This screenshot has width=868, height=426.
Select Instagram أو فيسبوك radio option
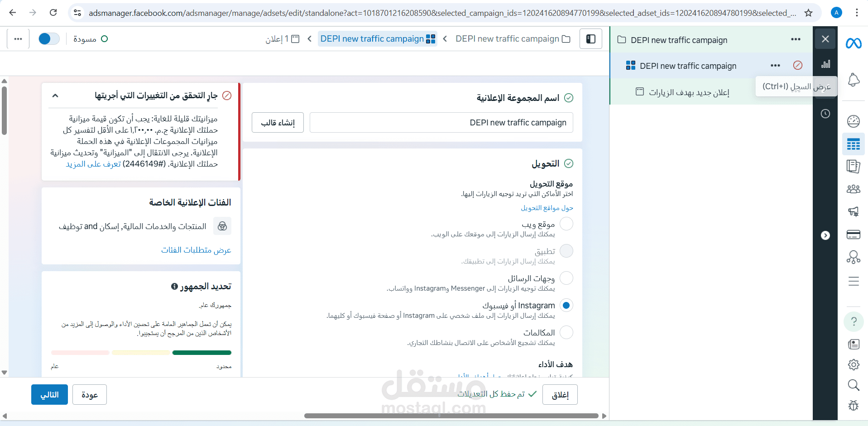566,305
